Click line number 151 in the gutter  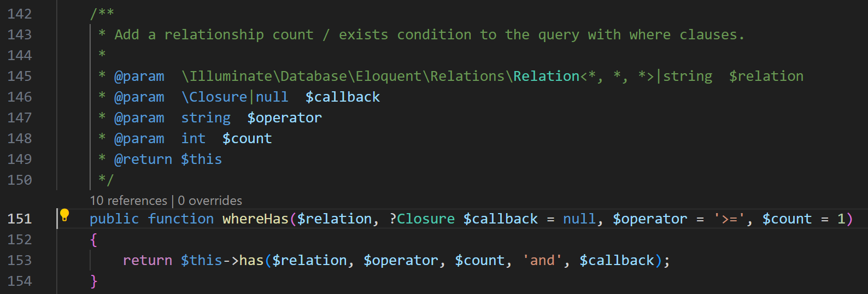pos(20,219)
